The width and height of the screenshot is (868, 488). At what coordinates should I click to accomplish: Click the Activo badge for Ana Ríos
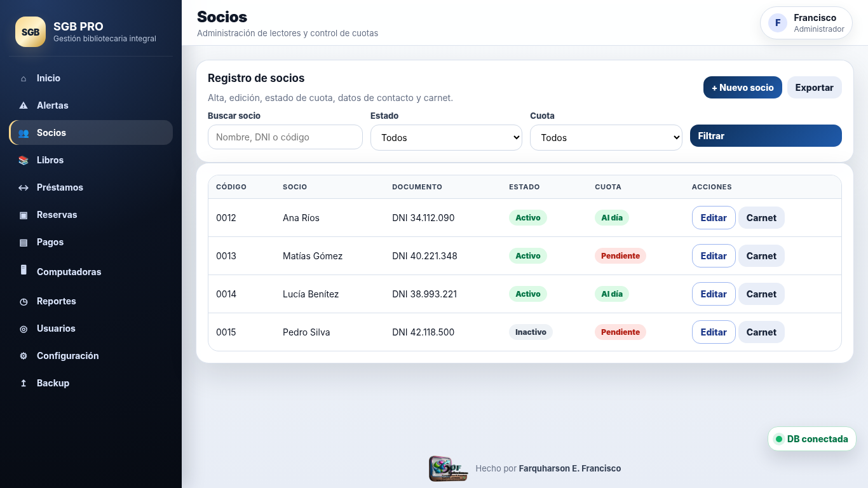528,217
